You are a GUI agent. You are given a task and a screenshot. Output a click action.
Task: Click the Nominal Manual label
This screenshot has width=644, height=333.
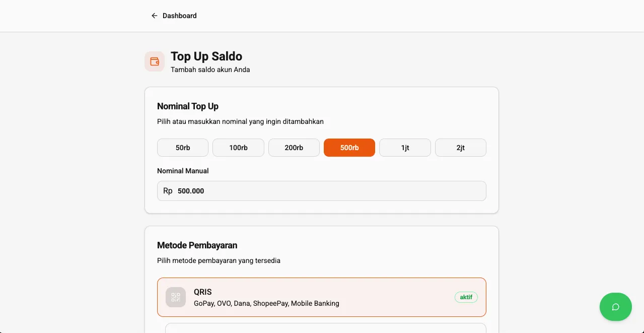pyautogui.click(x=183, y=171)
